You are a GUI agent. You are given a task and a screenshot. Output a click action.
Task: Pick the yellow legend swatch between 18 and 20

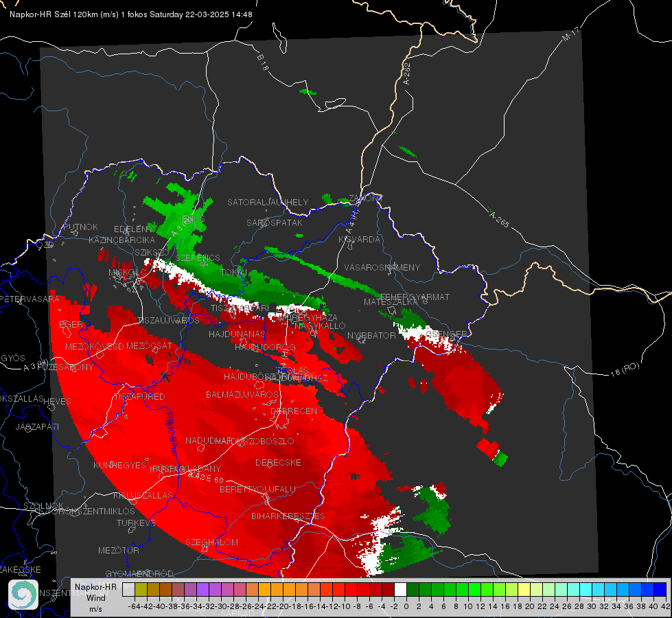524,589
